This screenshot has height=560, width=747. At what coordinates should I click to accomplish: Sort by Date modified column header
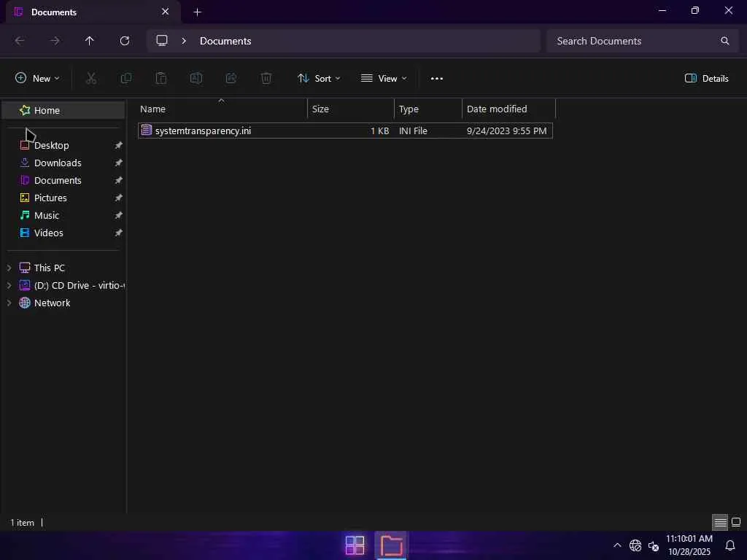(508, 109)
